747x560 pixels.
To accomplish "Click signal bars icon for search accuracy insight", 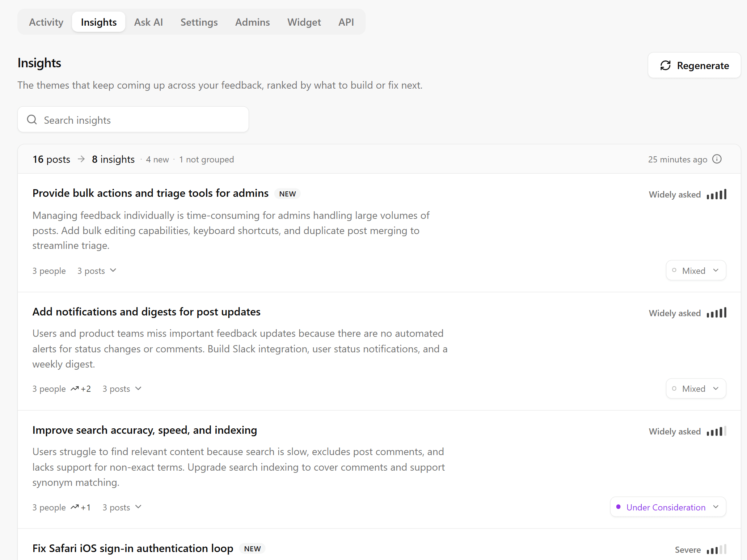I will pyautogui.click(x=716, y=431).
